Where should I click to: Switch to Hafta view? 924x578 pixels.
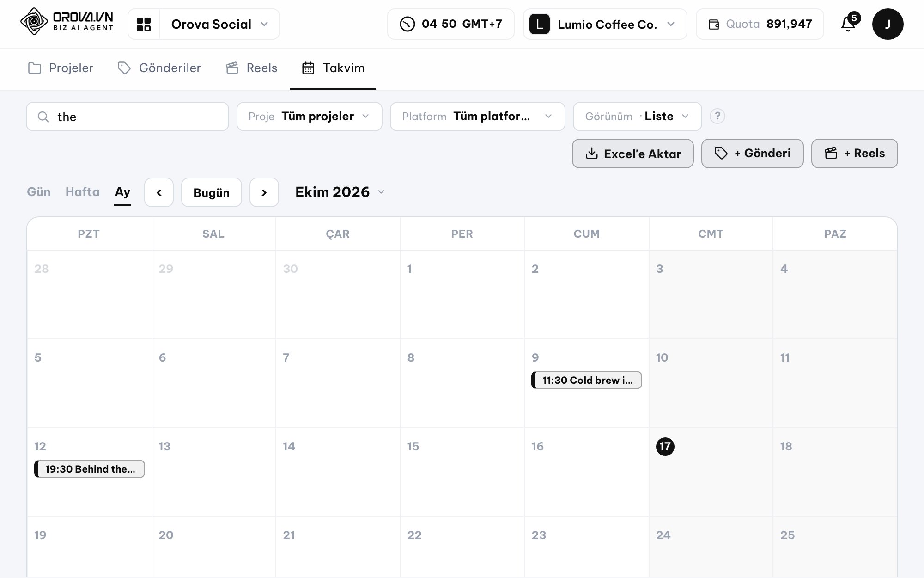point(83,192)
